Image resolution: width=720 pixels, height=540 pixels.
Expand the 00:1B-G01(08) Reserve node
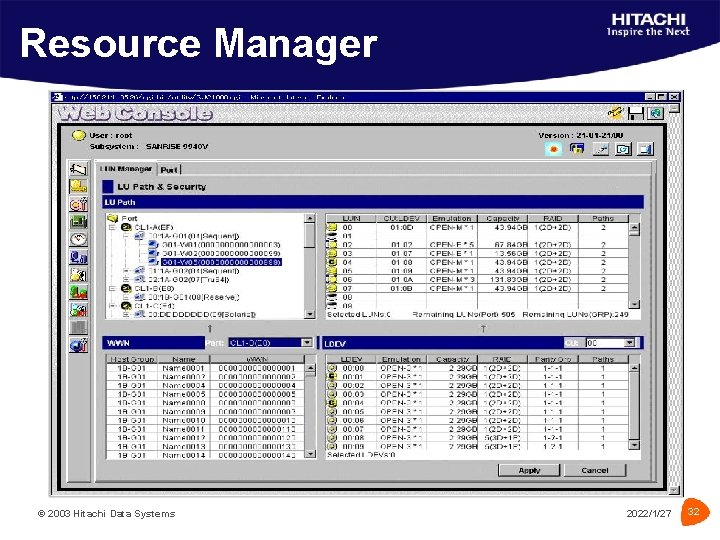(126, 297)
